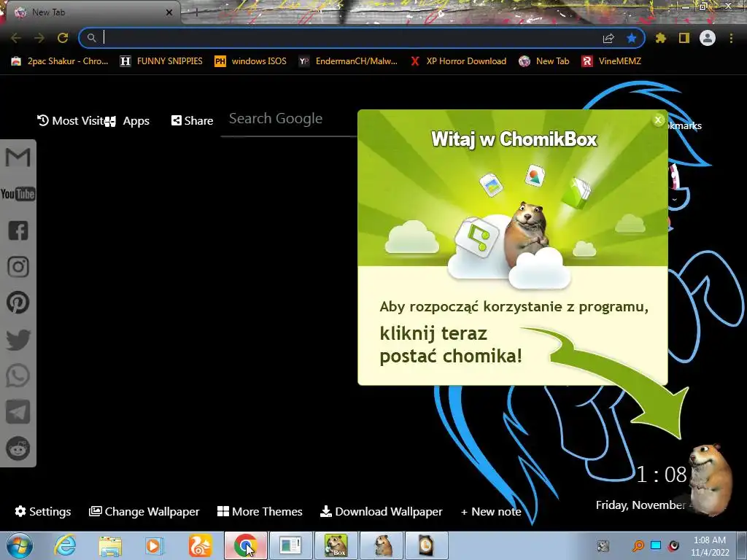Open new tab page Settings
Image resolution: width=747 pixels, height=560 pixels.
tap(43, 511)
